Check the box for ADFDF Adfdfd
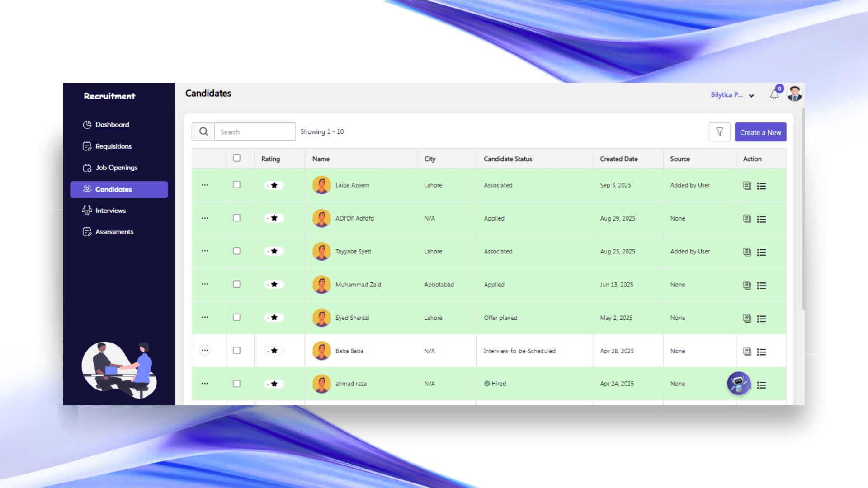 click(236, 218)
